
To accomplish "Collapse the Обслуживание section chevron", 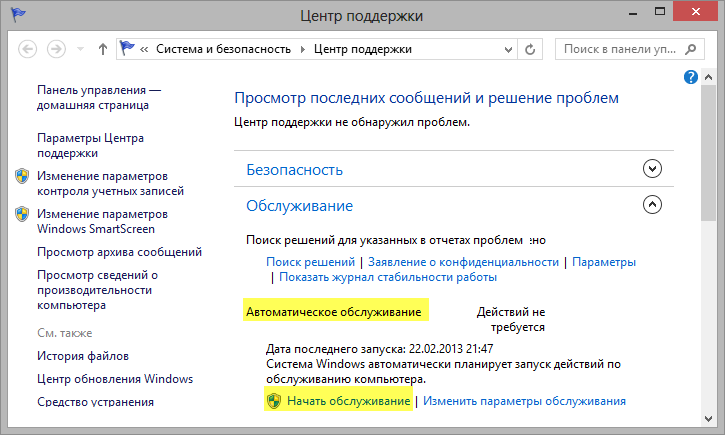I will coord(652,204).
